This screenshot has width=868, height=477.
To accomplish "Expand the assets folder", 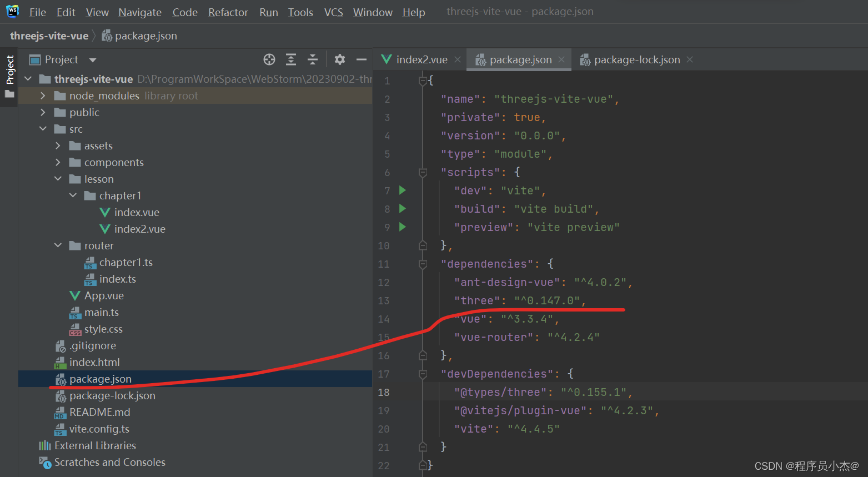I will click(x=58, y=145).
